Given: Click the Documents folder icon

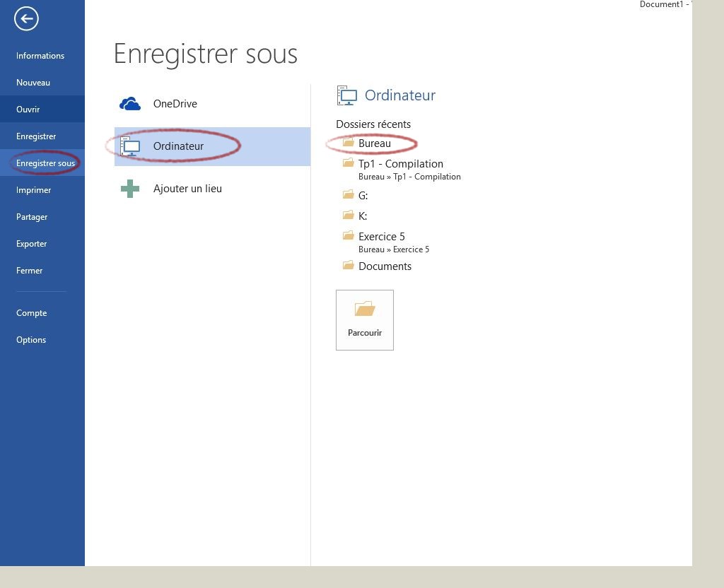Looking at the screenshot, I should coord(348,265).
